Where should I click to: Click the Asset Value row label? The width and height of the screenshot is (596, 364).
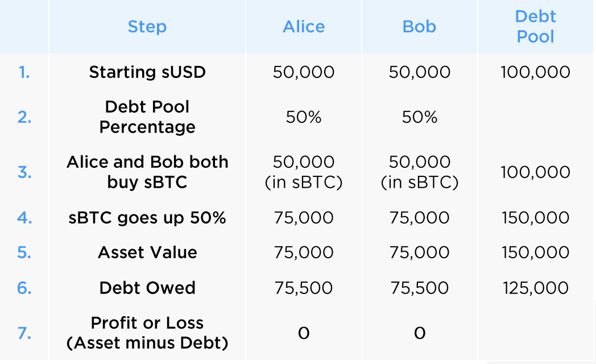tap(147, 253)
